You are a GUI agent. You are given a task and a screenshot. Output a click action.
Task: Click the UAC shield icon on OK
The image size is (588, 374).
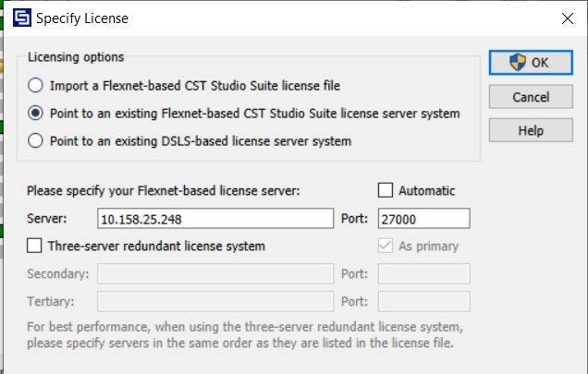tap(516, 63)
